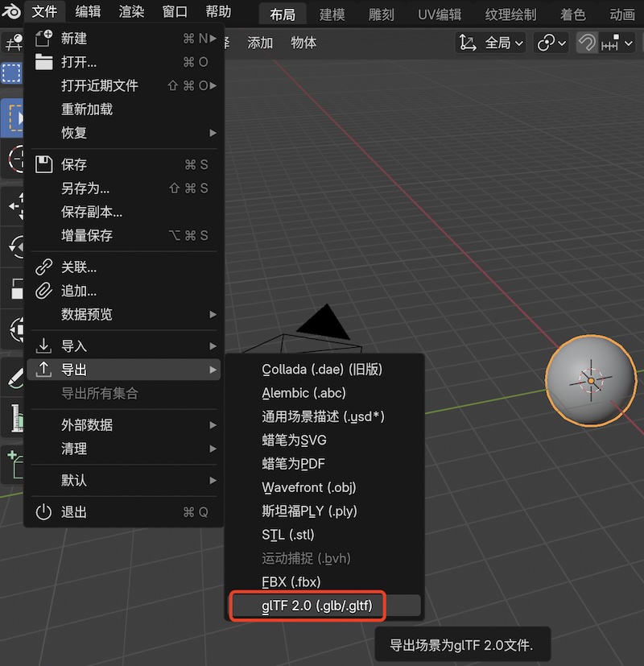Export as STL (.stl)
644x666 pixels.
pos(324,534)
